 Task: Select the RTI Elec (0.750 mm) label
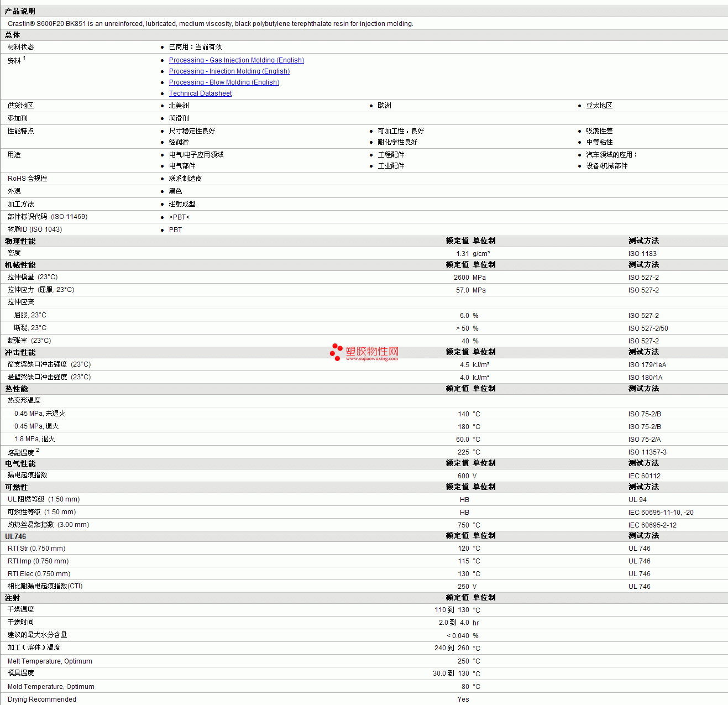click(x=39, y=574)
